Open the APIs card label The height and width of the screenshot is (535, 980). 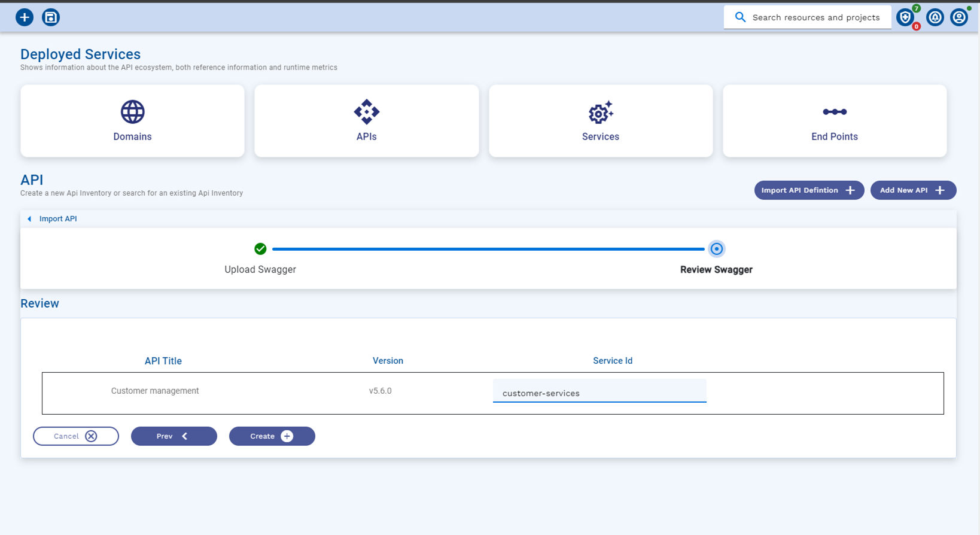367,137
